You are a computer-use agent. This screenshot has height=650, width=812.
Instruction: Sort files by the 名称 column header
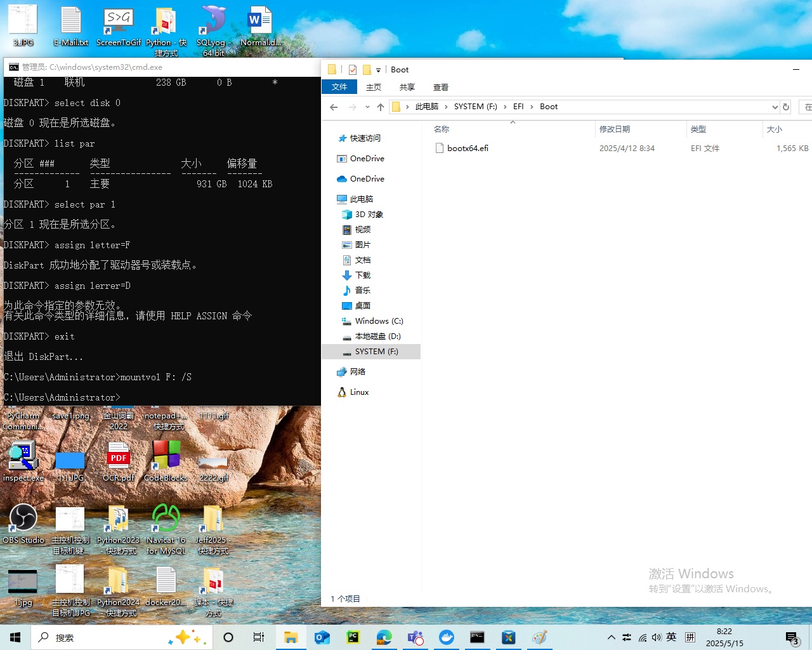click(442, 129)
